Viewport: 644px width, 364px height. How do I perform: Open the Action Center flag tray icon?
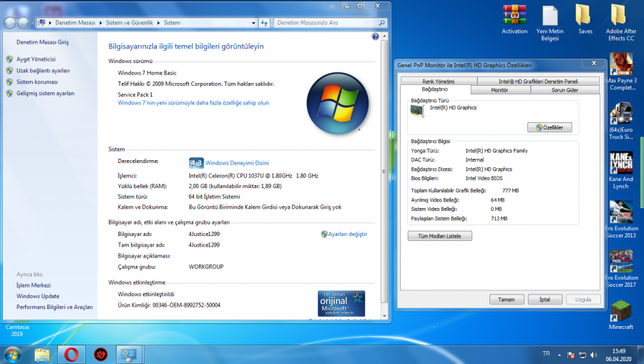pos(571,355)
